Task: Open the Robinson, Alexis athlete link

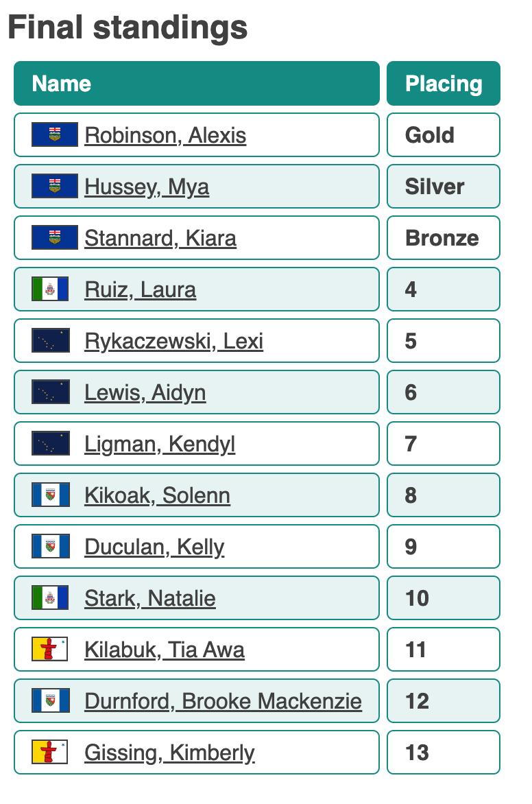Action: (165, 135)
